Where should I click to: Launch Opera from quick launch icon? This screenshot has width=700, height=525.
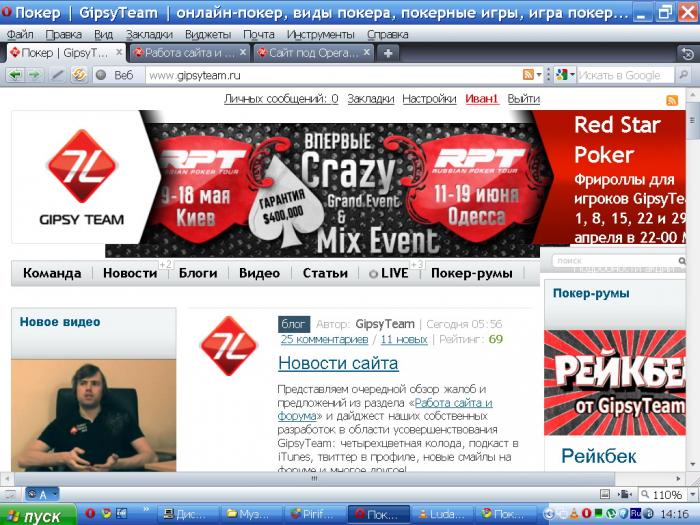[90, 514]
